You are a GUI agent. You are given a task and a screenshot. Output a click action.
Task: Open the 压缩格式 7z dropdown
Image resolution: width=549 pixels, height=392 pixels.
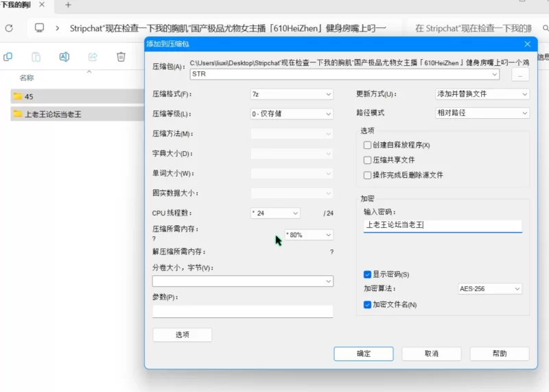[292, 94]
